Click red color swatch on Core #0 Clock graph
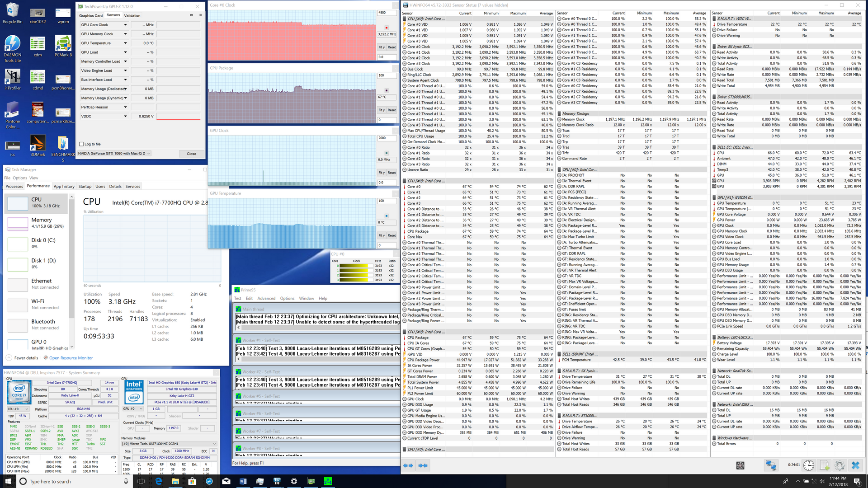This screenshot has height=488, width=868. pos(387,28)
